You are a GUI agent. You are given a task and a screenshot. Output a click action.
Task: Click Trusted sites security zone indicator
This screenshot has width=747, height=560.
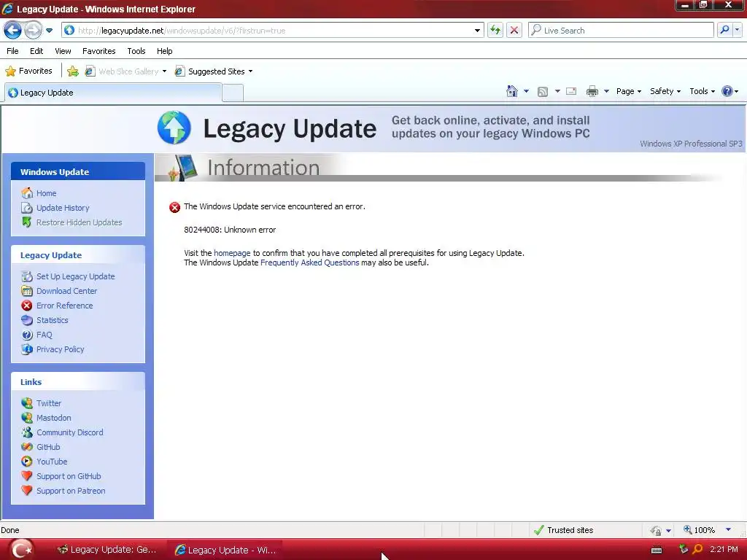564,530
